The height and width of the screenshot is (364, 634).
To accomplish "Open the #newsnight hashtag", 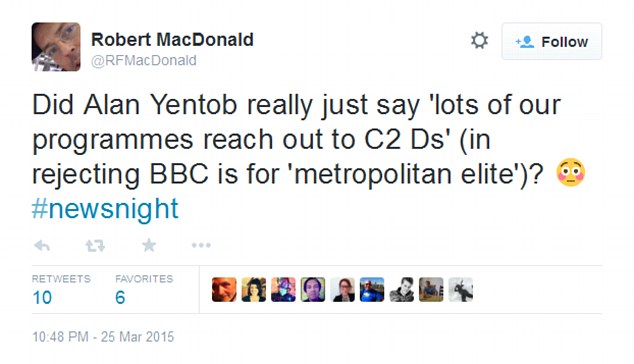I will 105,209.
